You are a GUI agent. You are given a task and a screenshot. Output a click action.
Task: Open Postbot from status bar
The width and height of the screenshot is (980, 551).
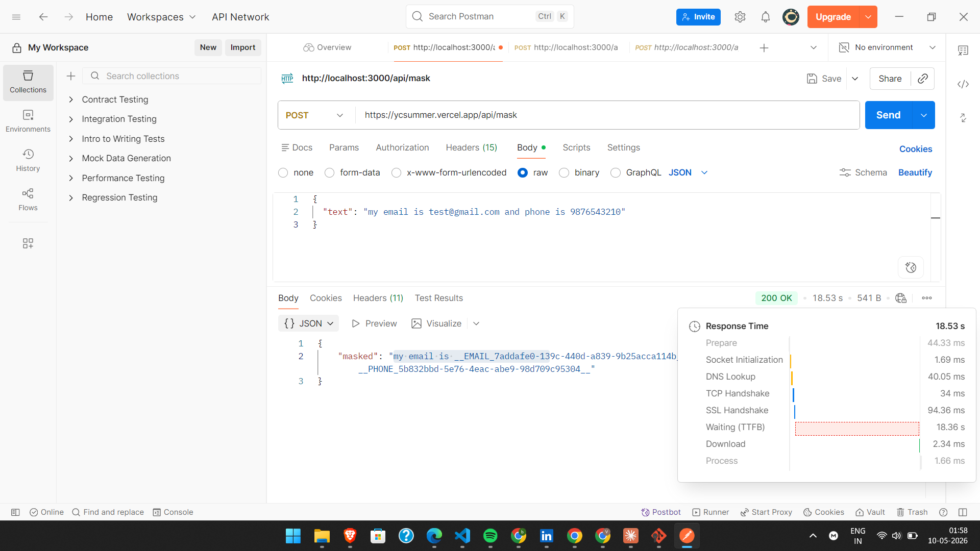661,512
